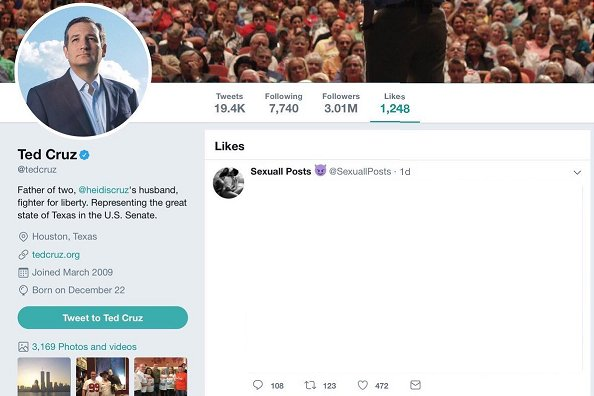Click the reply speech bubble icon
Viewport: 594px width, 396px height.
(x=258, y=385)
